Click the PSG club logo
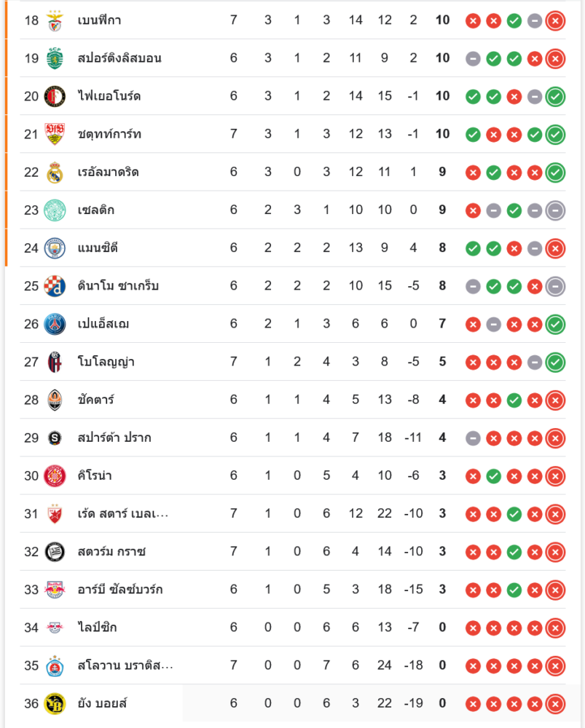Screen dimensions: 585x728 coord(55,324)
